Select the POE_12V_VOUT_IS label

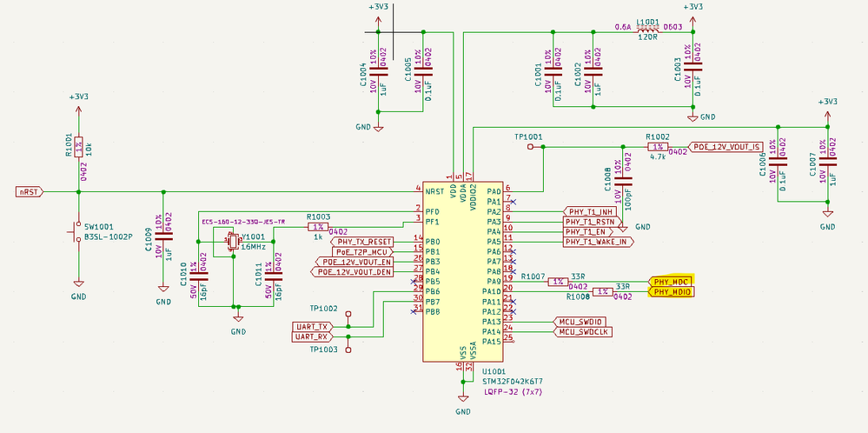(x=726, y=146)
